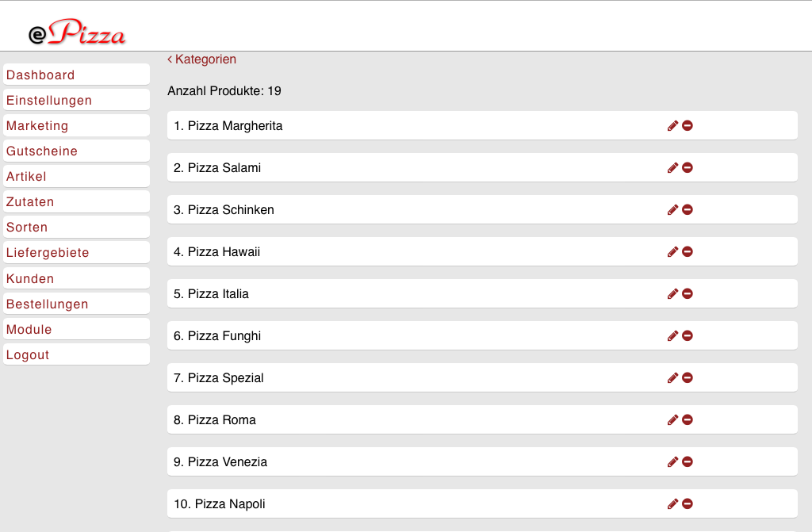Screen dimensions: 812x532
Task: Open the editor for Pizza Spezial
Action: (x=672, y=377)
